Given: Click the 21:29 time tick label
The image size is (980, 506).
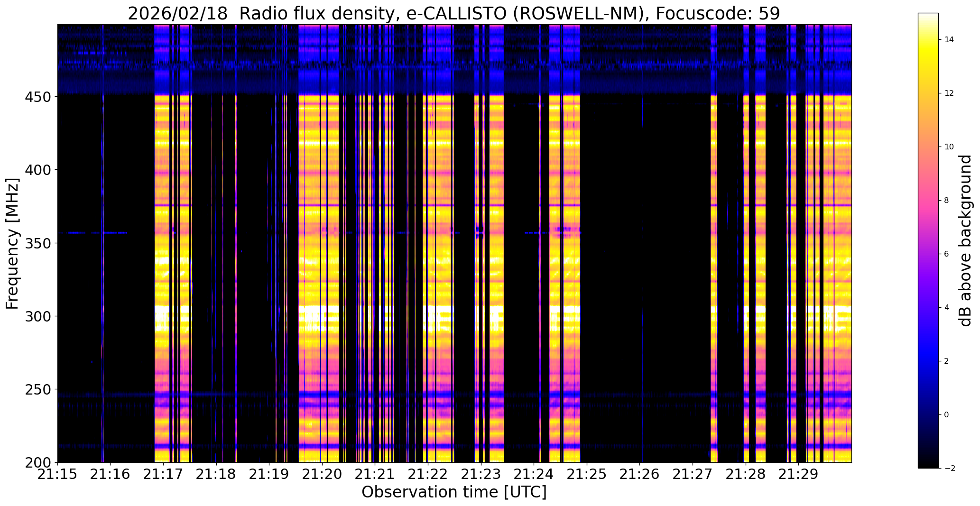Looking at the screenshot, I should pyautogui.click(x=798, y=474).
